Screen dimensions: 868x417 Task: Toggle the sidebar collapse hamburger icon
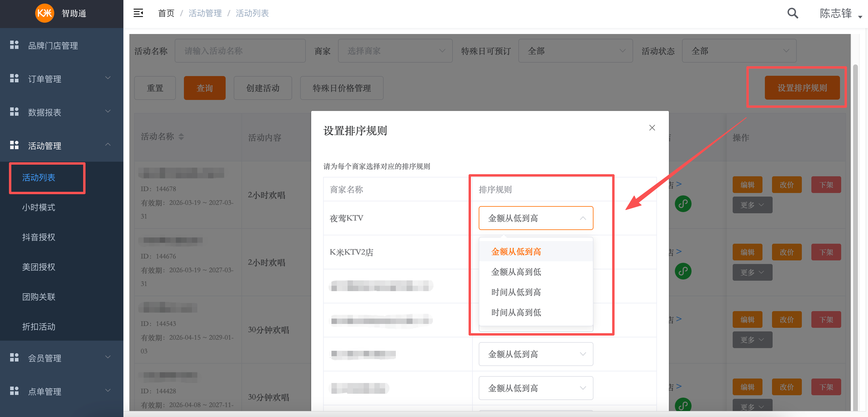(138, 13)
